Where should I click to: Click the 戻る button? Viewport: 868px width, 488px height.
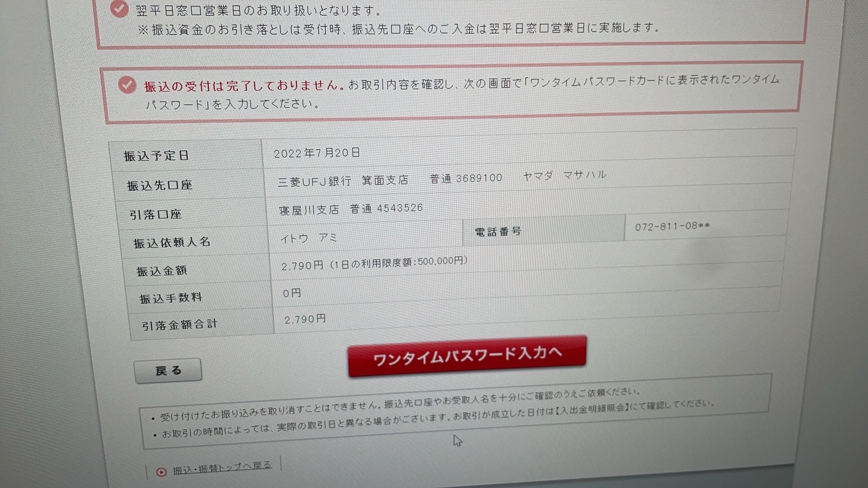click(168, 370)
